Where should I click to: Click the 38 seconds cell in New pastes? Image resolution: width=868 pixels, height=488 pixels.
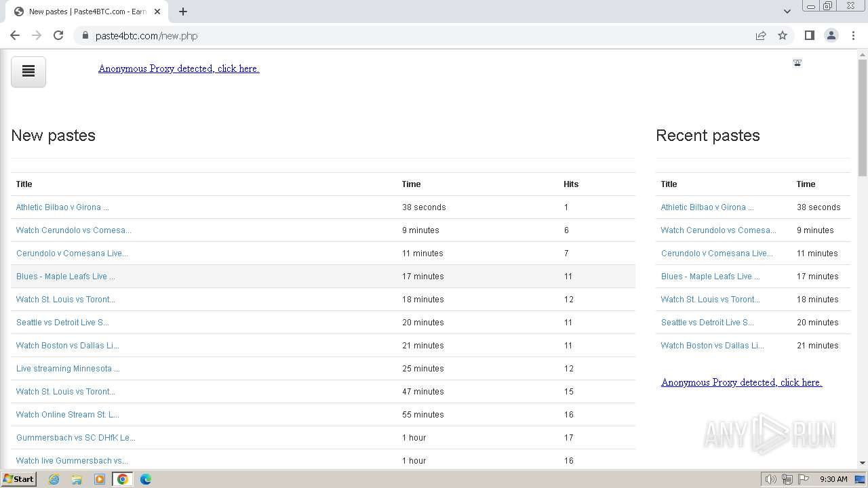click(424, 207)
